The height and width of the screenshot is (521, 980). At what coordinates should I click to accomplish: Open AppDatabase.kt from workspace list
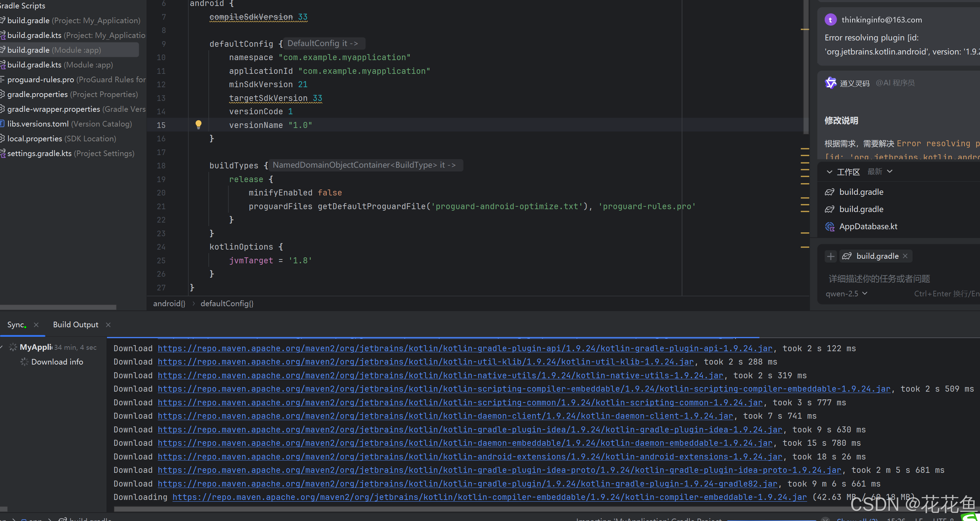point(868,226)
